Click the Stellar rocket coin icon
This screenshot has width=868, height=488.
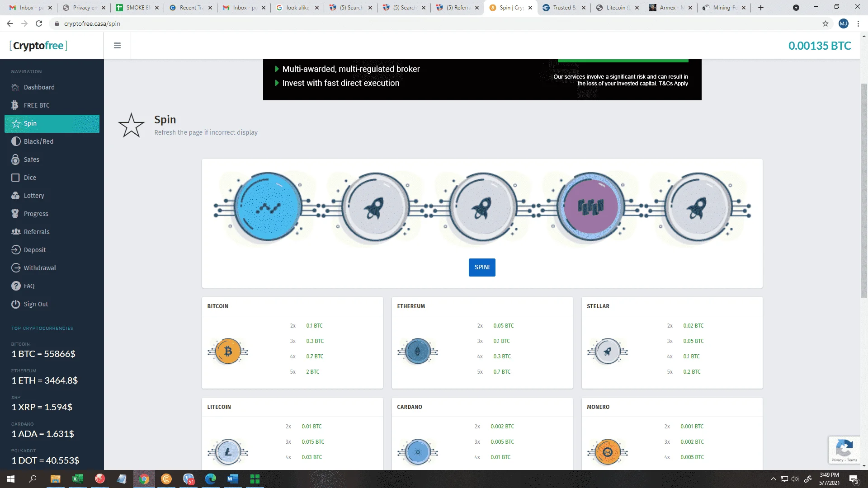pos(608,351)
